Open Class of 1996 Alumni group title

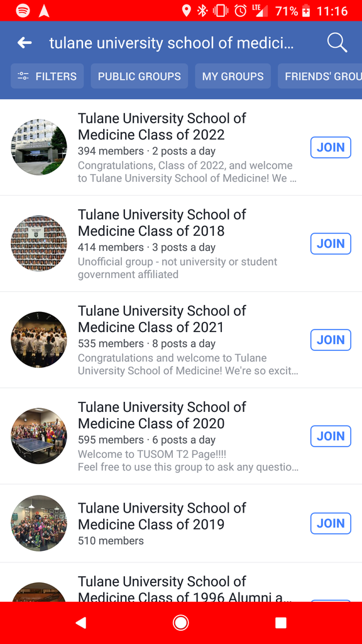pyautogui.click(x=185, y=588)
